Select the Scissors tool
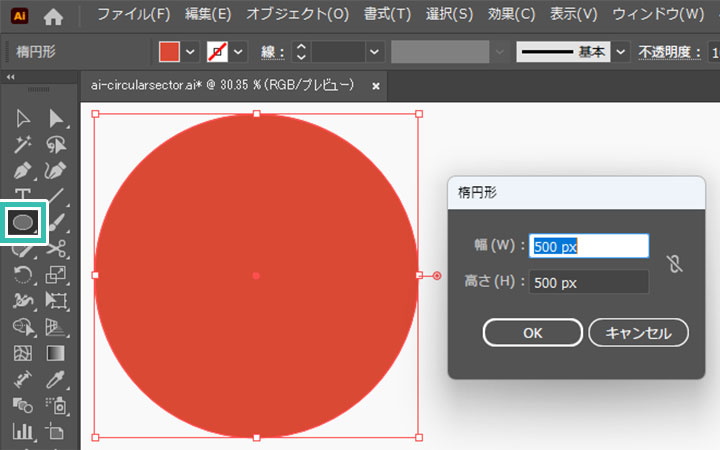Screen dimensions: 720x450 pyautogui.click(x=56, y=247)
